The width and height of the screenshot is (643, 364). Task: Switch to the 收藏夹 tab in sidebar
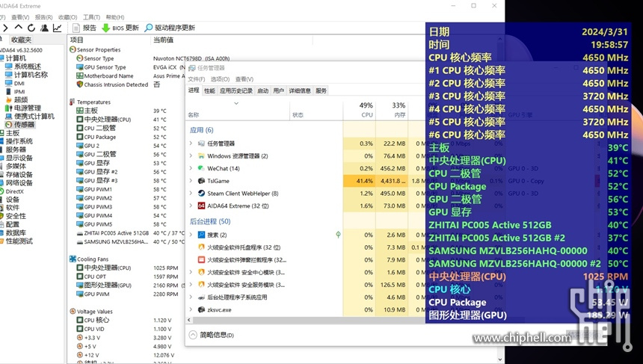[21, 40]
